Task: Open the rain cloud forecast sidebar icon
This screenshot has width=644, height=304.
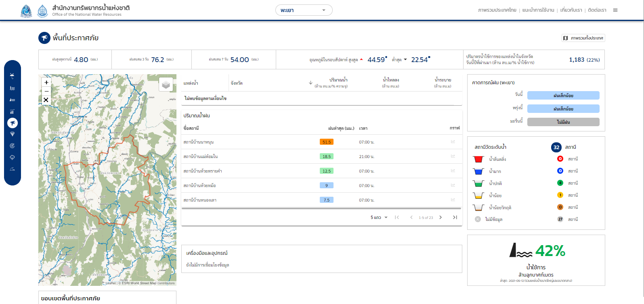Action: [12, 158]
